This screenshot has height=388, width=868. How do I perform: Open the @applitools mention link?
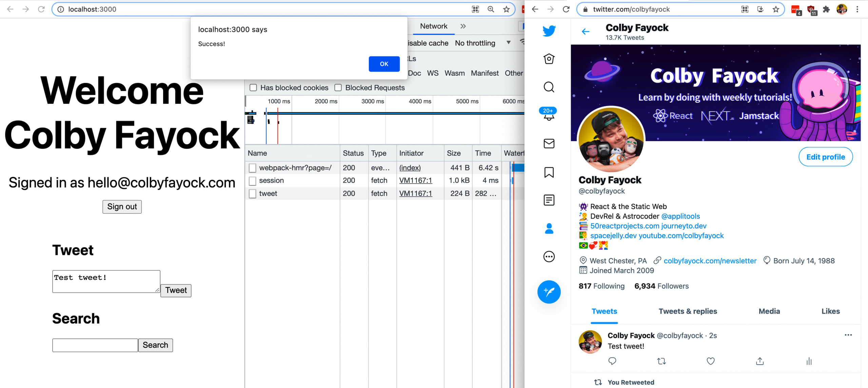[x=680, y=216]
